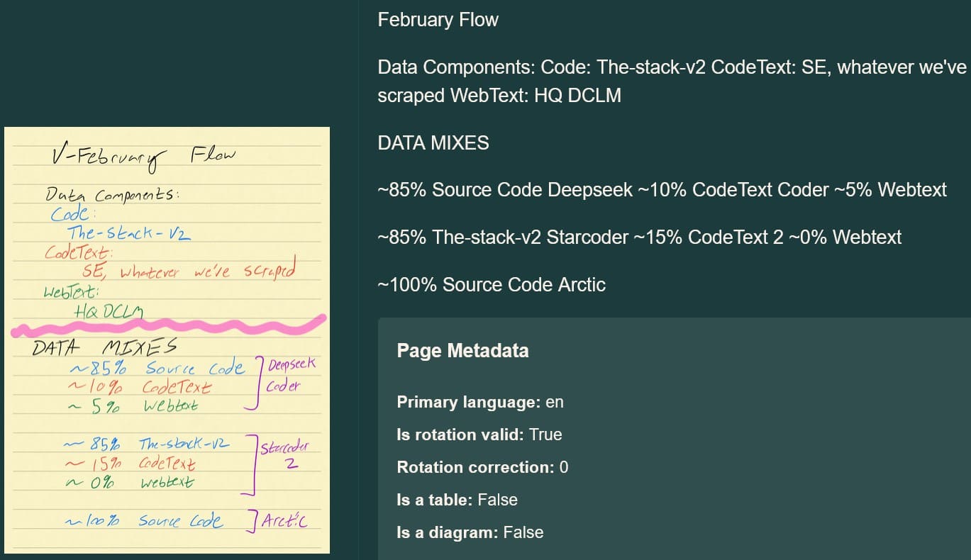Click the purple 'Starcoder 2' handwritten label

pyautogui.click(x=284, y=454)
